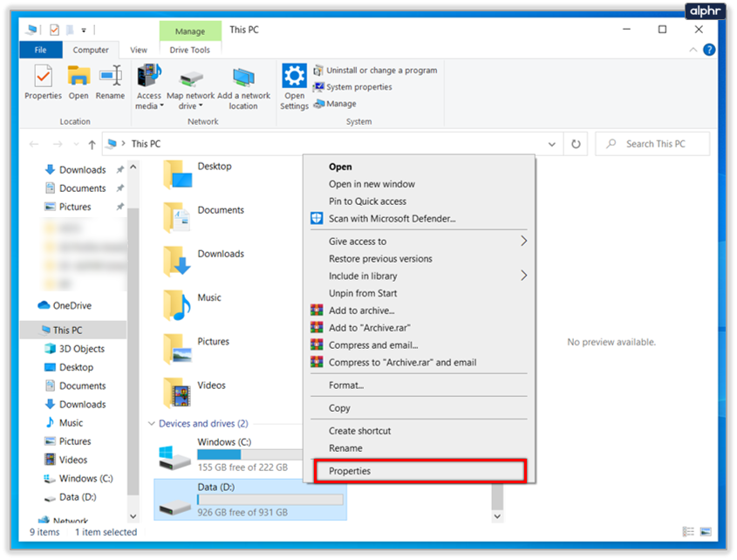Refresh the This PC view

pos(576,144)
